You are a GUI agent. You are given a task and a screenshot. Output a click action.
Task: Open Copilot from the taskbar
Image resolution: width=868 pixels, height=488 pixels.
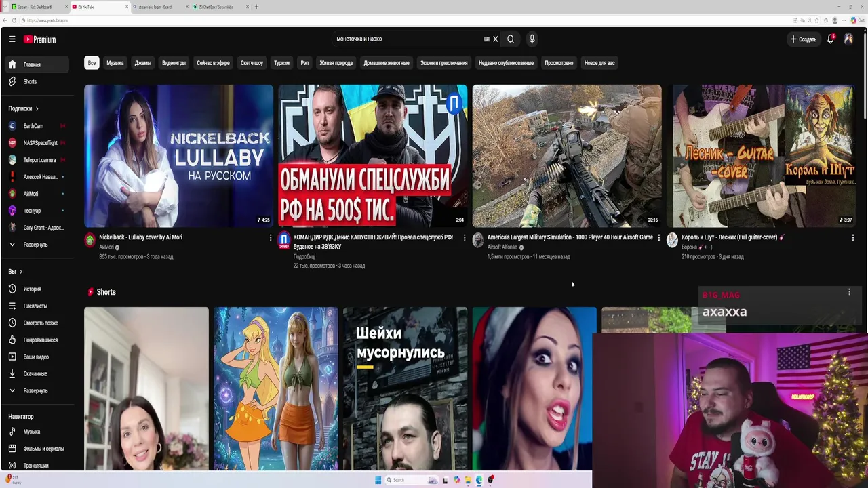[x=457, y=480]
